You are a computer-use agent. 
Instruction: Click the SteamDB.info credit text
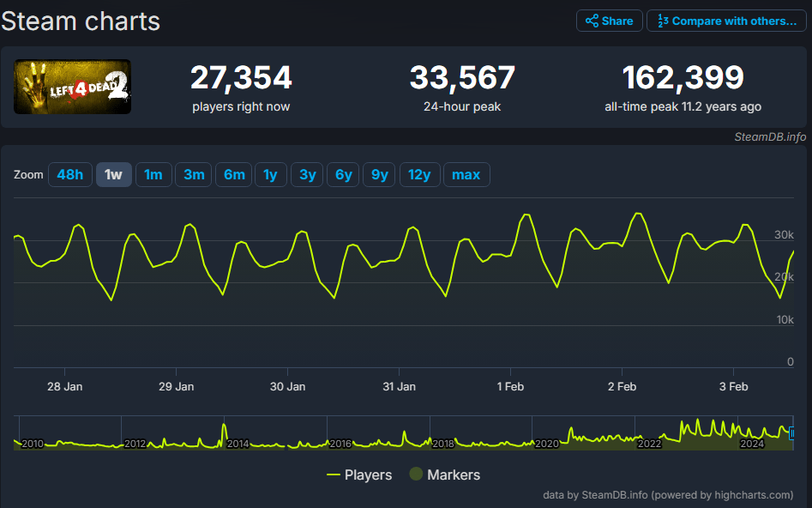pyautogui.click(x=769, y=136)
